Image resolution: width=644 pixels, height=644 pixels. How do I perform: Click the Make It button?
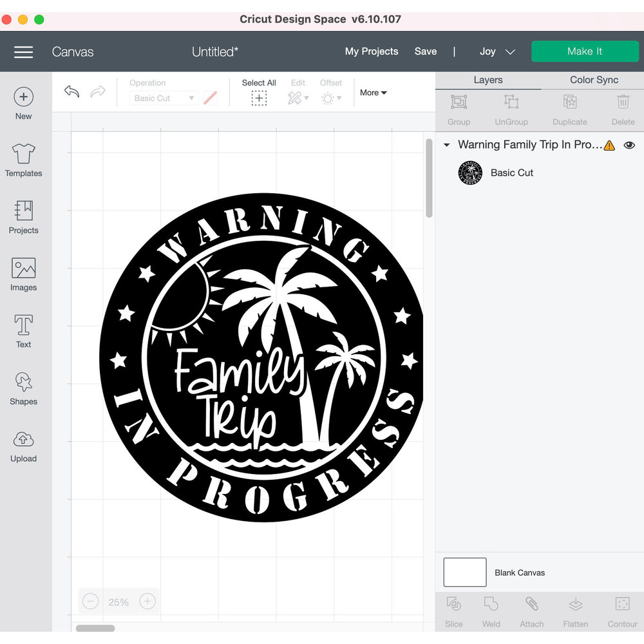tap(585, 51)
